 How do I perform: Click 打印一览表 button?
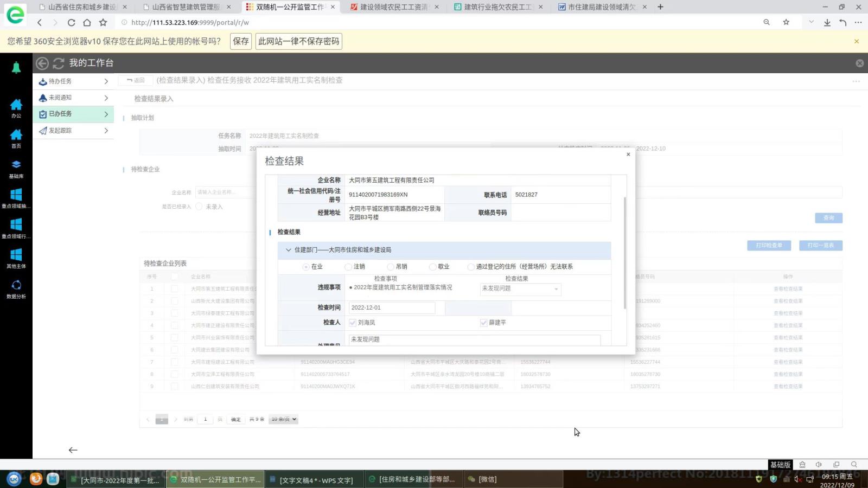(820, 246)
